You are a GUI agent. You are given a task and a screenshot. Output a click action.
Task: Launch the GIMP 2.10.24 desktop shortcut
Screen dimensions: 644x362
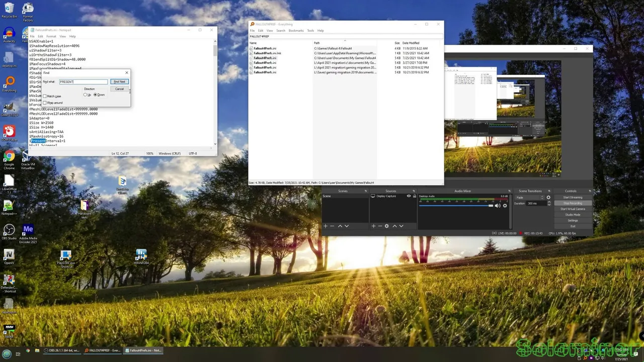point(9,110)
